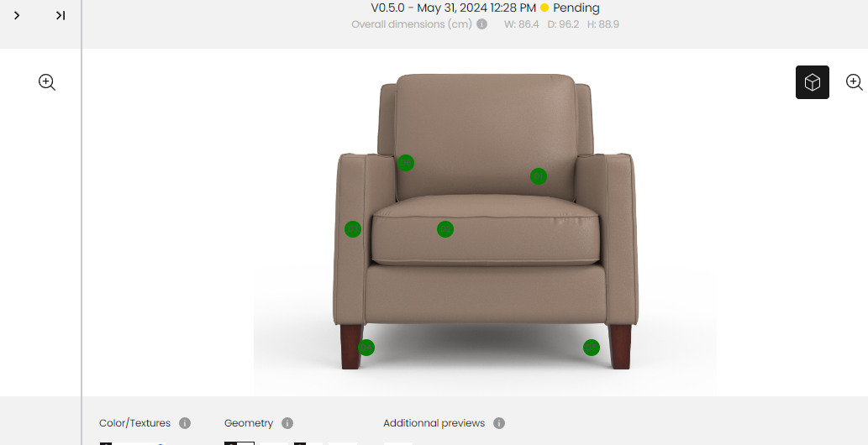Click the zoom-in magnifier in the left panel
Image resolution: width=868 pixels, height=445 pixels.
47,82
